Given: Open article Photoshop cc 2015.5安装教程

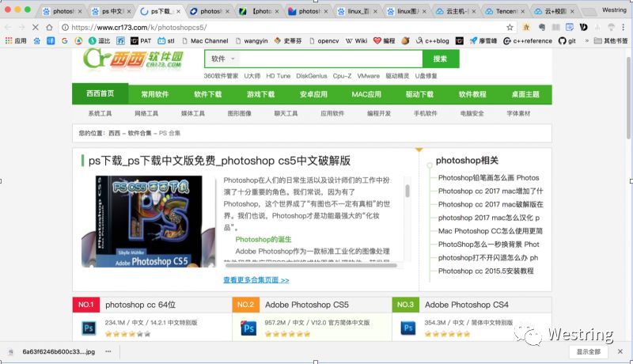Looking at the screenshot, I should click(486, 271).
